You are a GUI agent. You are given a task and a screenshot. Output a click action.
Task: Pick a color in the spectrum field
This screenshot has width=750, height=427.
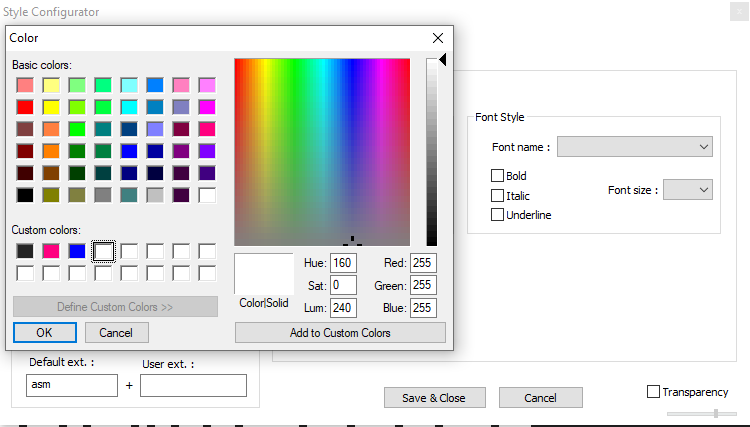coord(322,152)
